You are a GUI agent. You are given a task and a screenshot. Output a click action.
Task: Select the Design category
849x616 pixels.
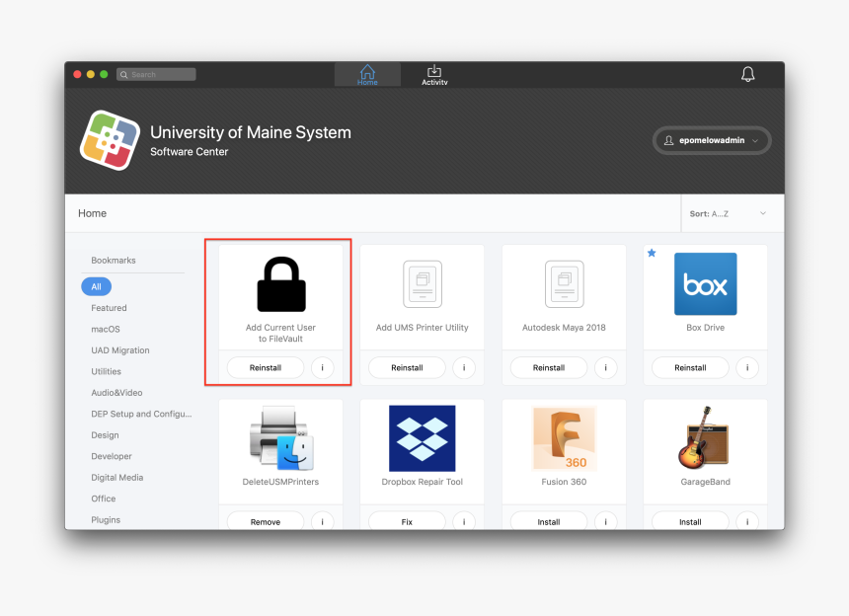pos(105,435)
